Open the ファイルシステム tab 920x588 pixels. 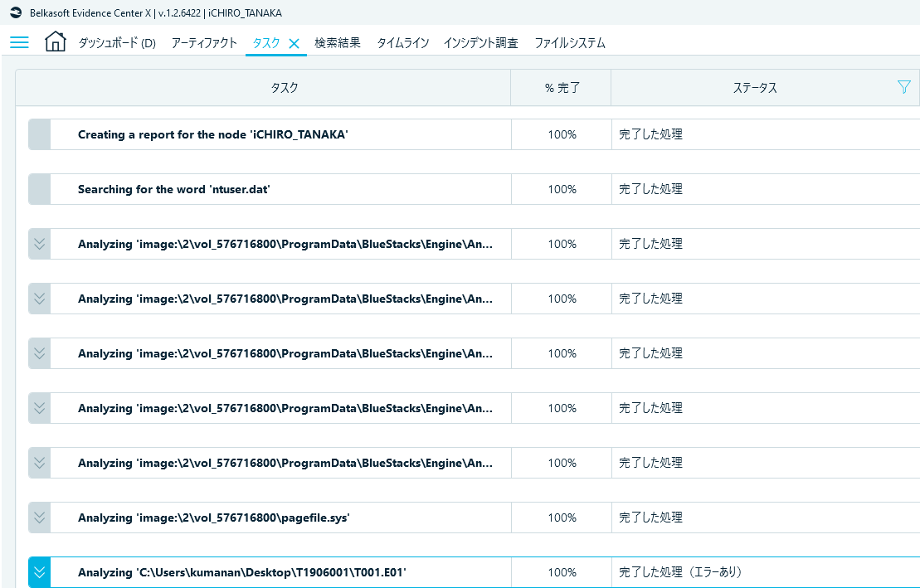pyautogui.click(x=570, y=43)
